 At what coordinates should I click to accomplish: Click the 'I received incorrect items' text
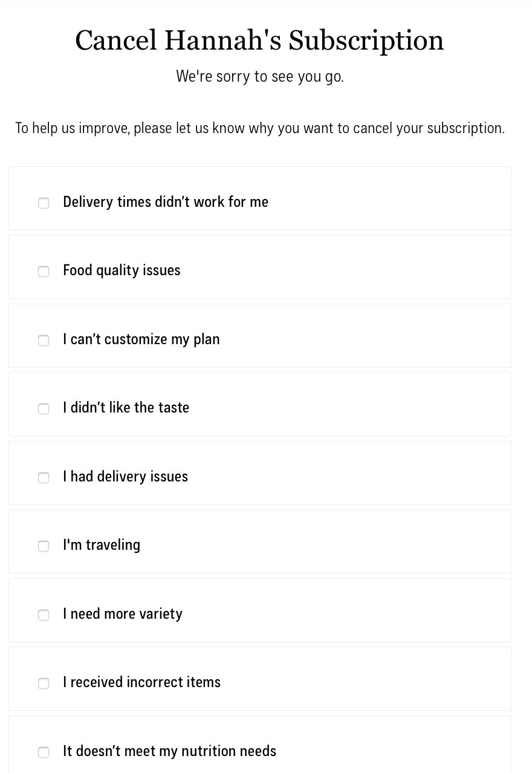click(141, 682)
